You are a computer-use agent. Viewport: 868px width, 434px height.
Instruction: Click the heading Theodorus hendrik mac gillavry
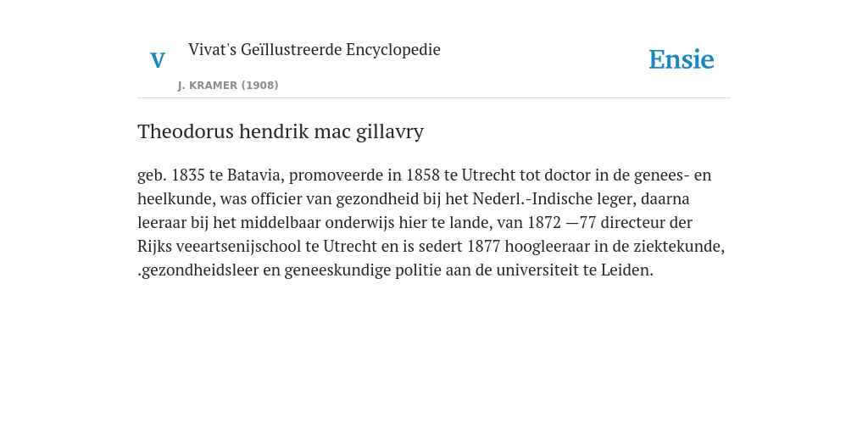281,131
